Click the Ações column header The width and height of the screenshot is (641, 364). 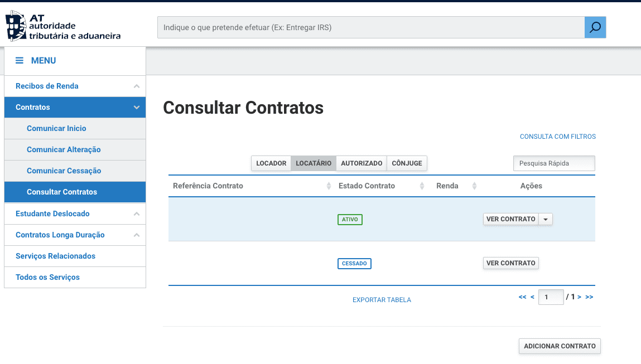(x=531, y=186)
